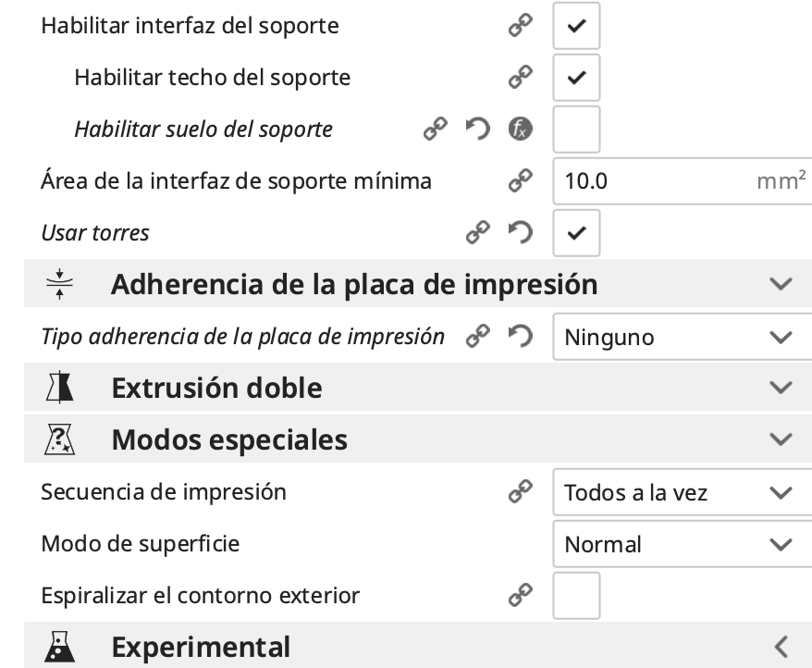Image resolution: width=812 pixels, height=668 pixels.
Task: Toggle Espiralizar el contorno exterior checkbox
Action: click(576, 596)
